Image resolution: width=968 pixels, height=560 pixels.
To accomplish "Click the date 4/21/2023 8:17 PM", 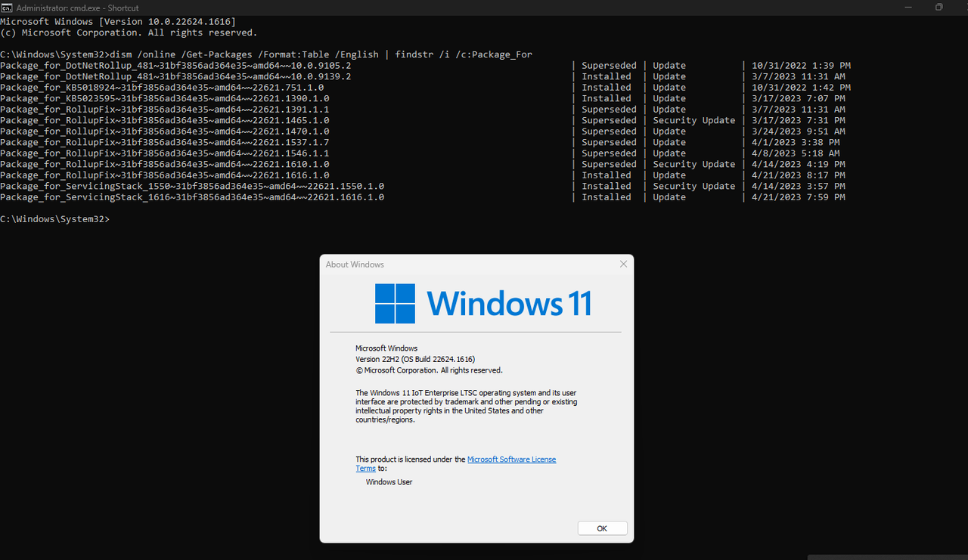I will [x=799, y=175].
